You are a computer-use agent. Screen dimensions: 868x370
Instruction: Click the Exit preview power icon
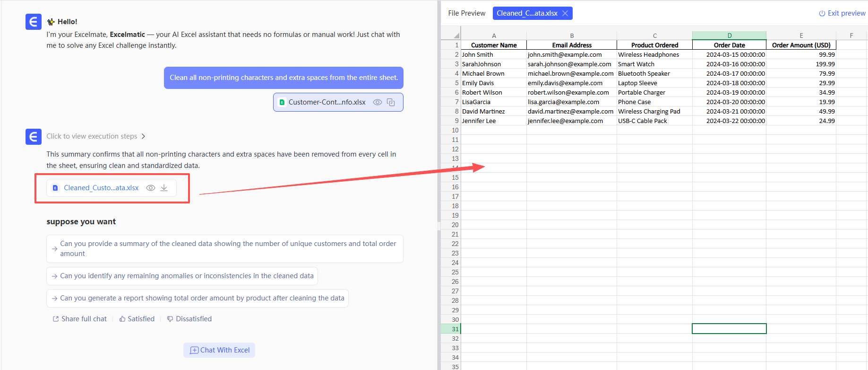point(822,13)
